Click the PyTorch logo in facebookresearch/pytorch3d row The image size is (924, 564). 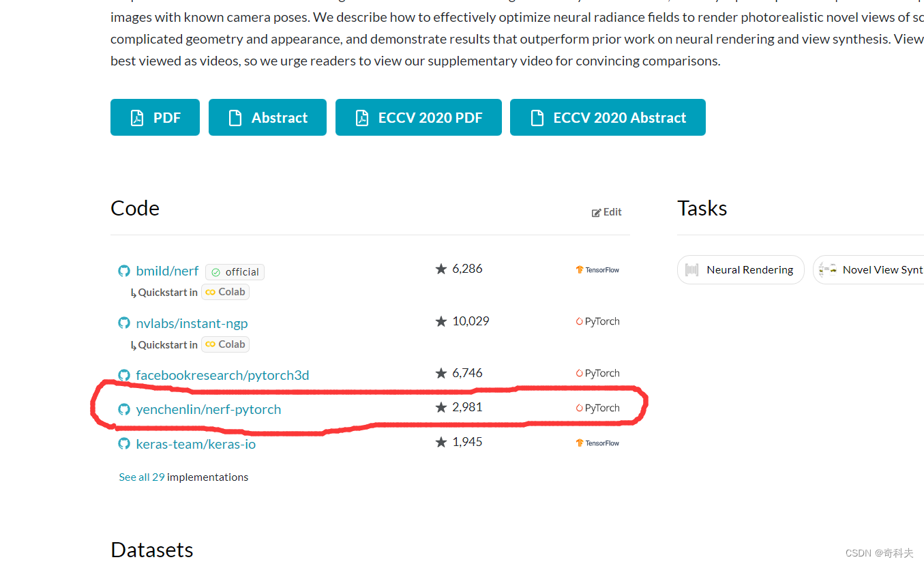597,373
